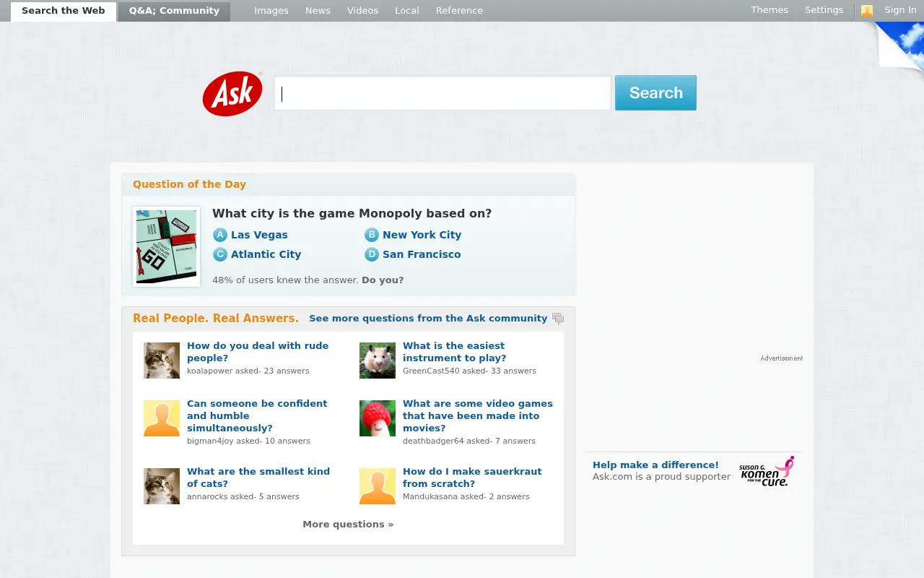Open the Monopoly board thumbnail

pos(166,246)
